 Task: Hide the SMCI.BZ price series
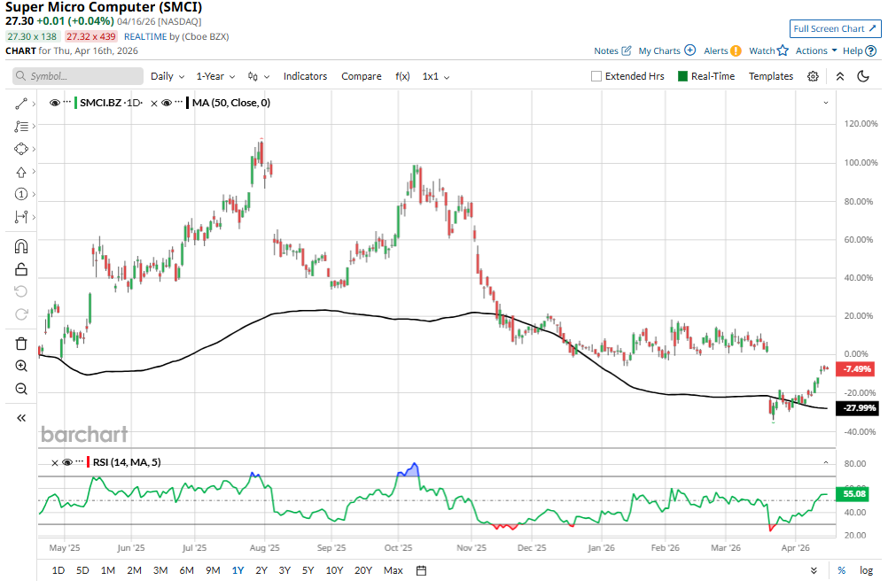click(55, 103)
